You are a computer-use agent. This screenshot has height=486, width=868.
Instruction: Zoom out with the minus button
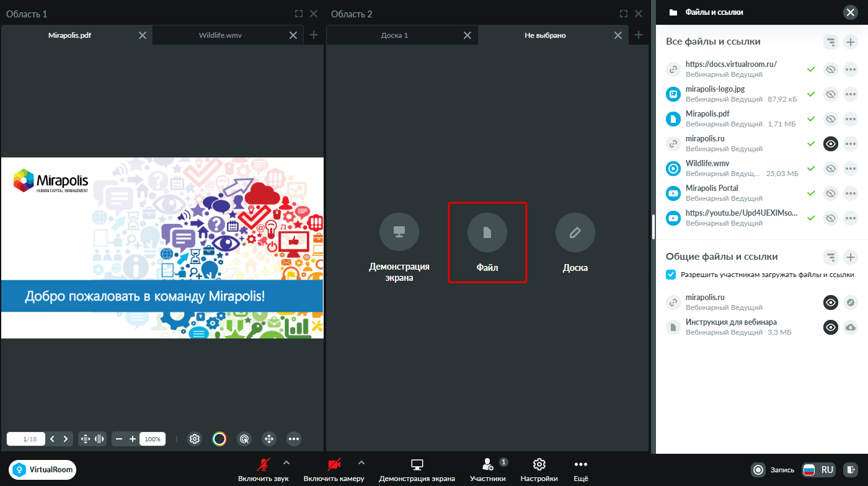click(x=119, y=439)
